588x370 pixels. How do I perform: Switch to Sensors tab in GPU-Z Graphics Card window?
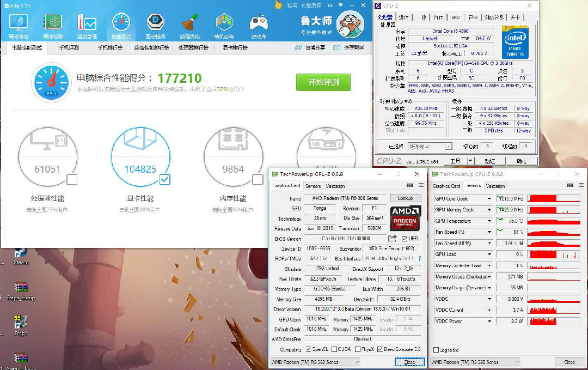(x=313, y=186)
